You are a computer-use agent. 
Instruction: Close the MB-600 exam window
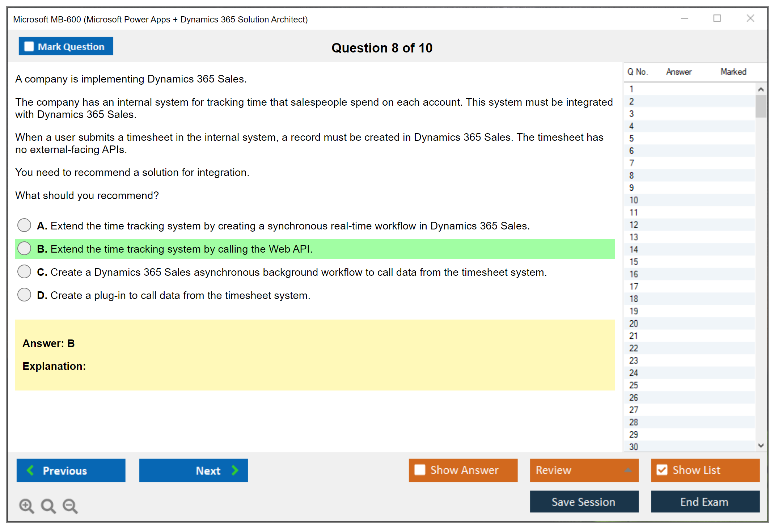tap(750, 18)
